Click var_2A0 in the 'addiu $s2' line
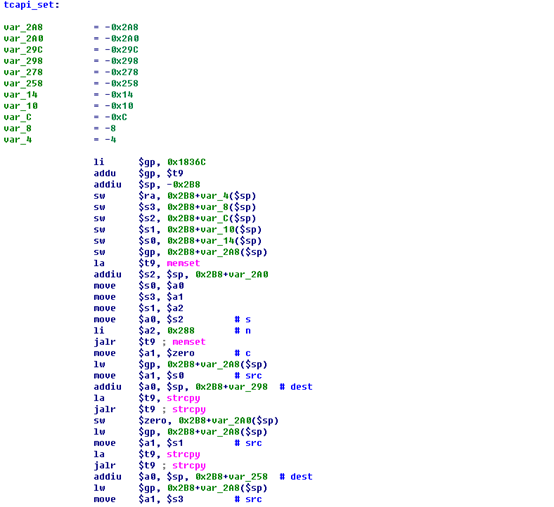554x507 pixels. tap(248, 275)
